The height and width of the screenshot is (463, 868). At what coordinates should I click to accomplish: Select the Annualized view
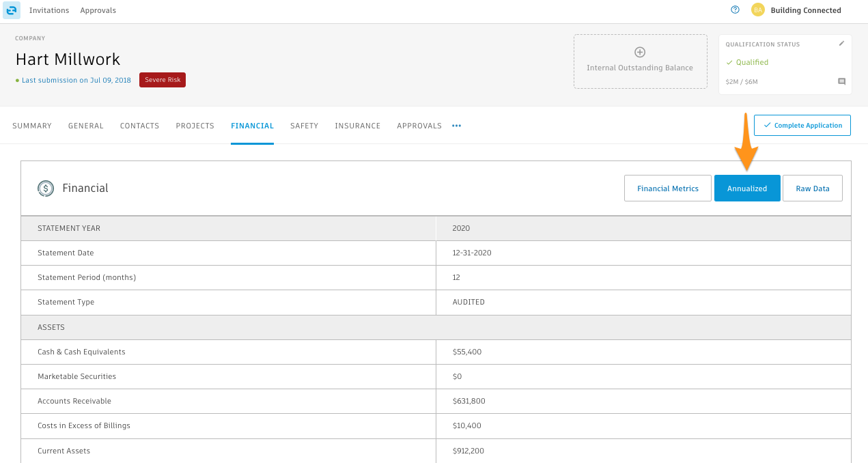[746, 188]
